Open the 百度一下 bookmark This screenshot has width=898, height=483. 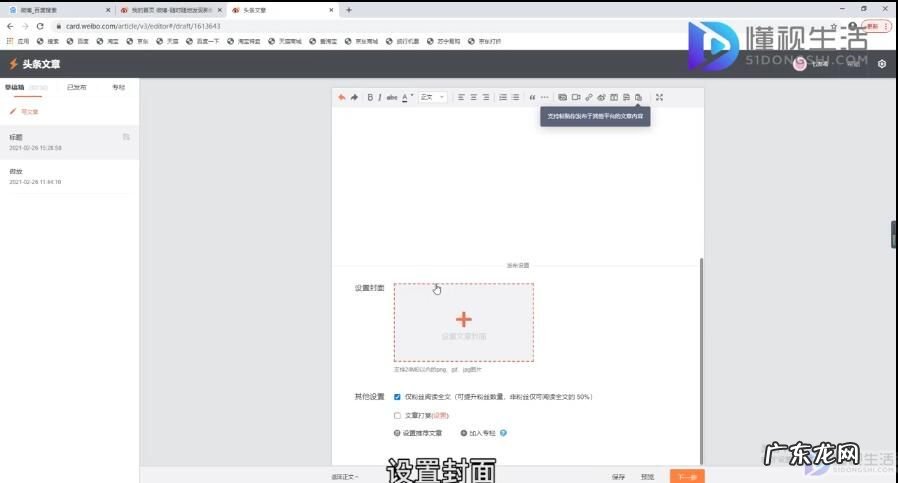coord(203,41)
